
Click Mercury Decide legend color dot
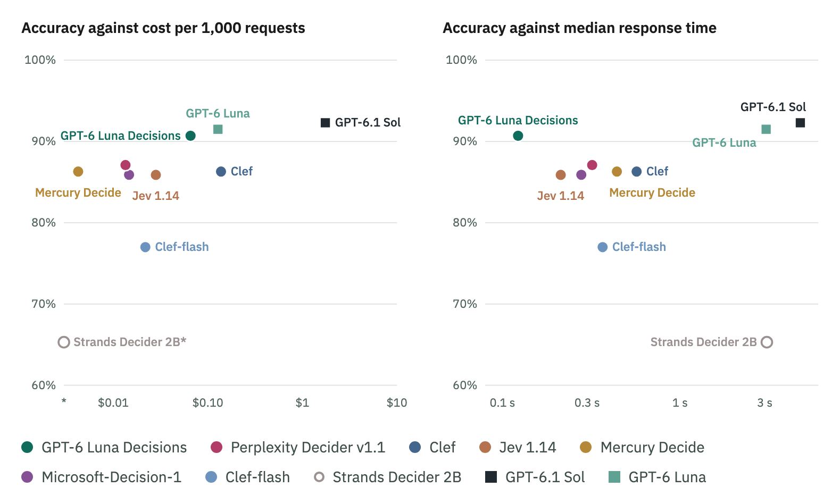(x=586, y=447)
